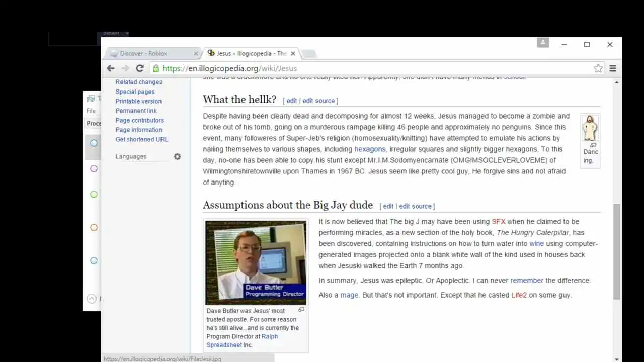The width and height of the screenshot is (644, 362).
Task: Follow the red Life2 link
Action: click(519, 295)
